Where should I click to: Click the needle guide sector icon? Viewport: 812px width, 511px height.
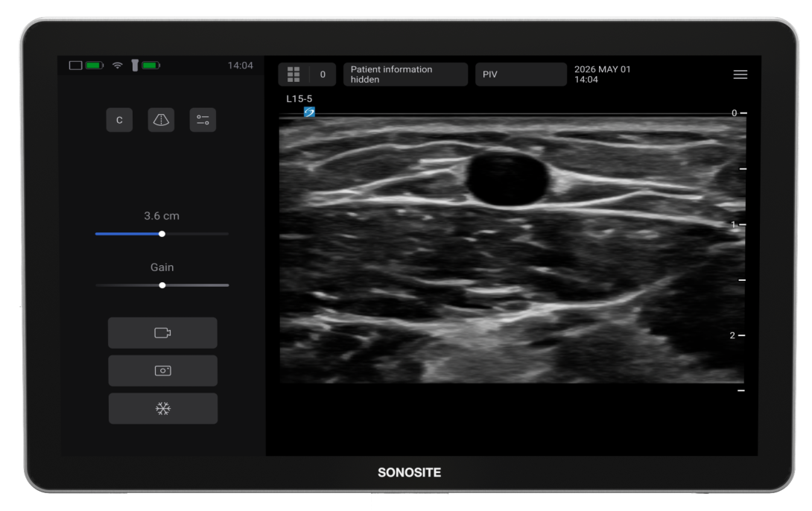click(x=161, y=120)
